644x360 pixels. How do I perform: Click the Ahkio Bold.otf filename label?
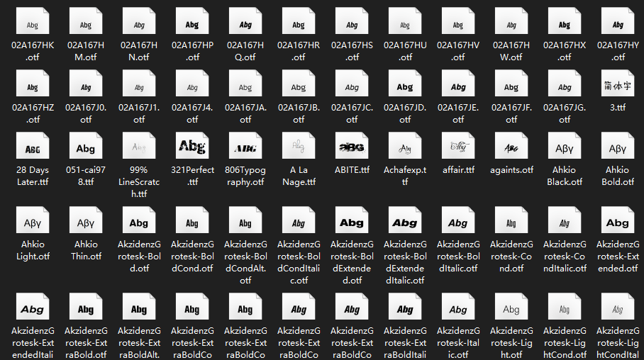[618, 176]
